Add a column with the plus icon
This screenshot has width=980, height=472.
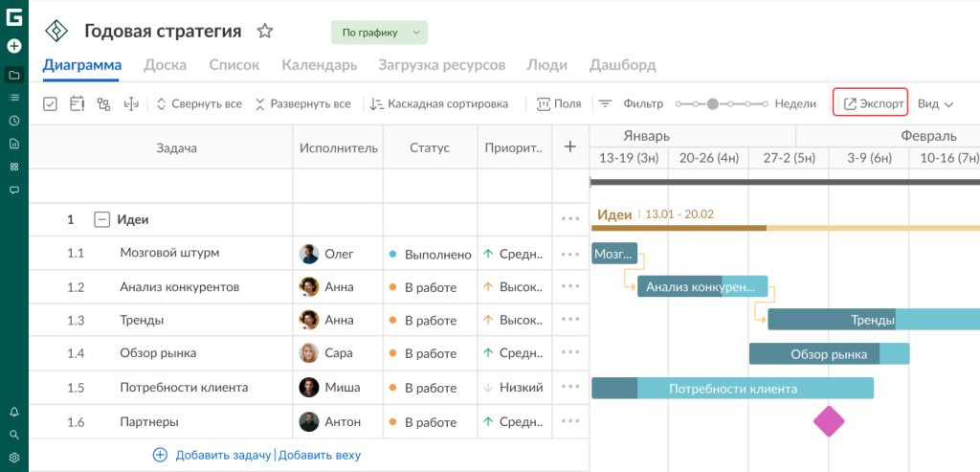[x=570, y=146]
